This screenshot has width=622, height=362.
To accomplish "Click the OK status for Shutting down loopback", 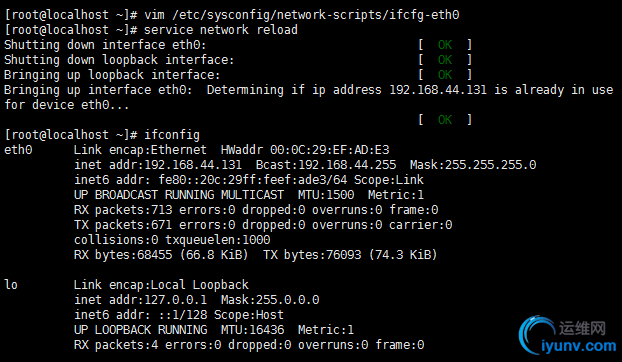I will [x=445, y=60].
